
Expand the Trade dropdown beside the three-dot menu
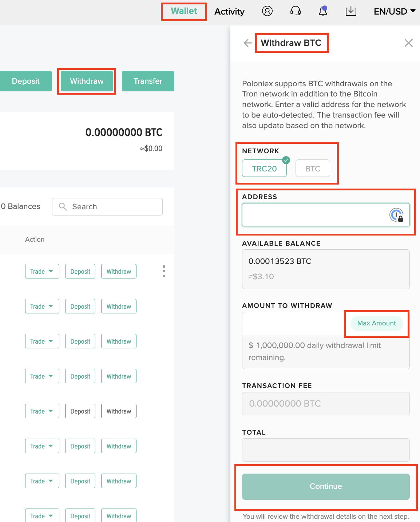[x=42, y=271]
